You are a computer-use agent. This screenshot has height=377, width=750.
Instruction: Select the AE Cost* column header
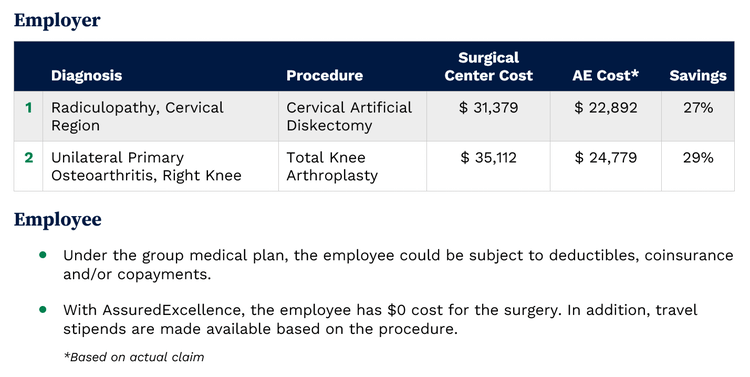pos(606,76)
